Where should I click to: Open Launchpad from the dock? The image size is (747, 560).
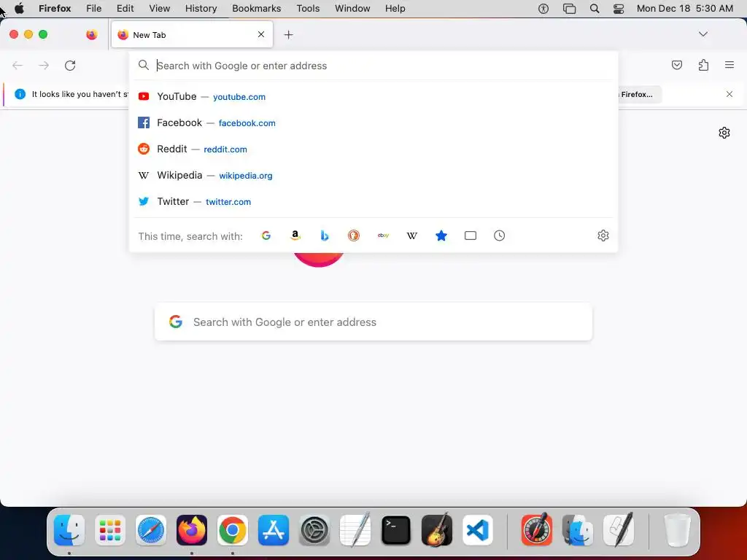[110, 530]
